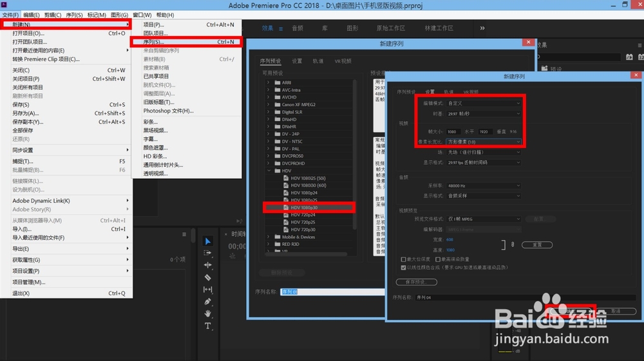Select the HDV 1080p24 preset
644x361 pixels.
(304, 193)
